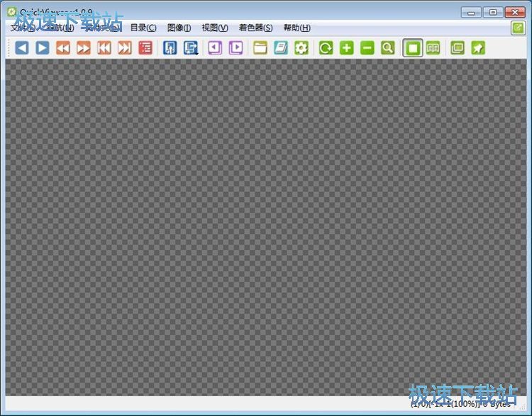The height and width of the screenshot is (416, 532).
Task: Open the 文件 menu
Action: 23,28
